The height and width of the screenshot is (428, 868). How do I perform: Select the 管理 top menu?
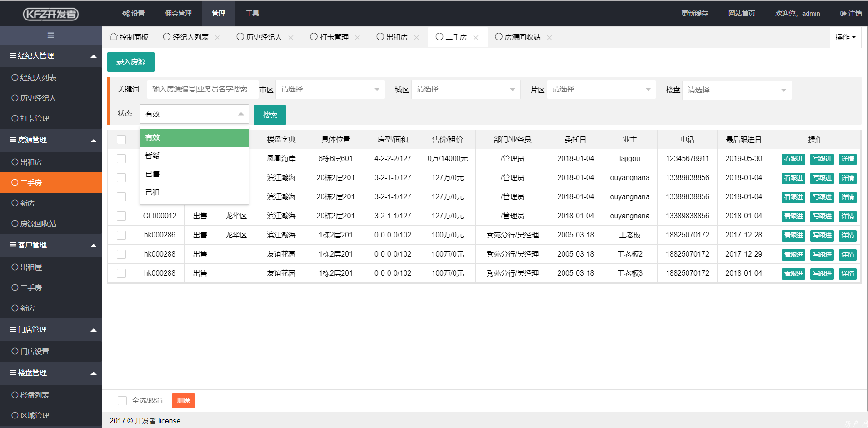point(219,14)
